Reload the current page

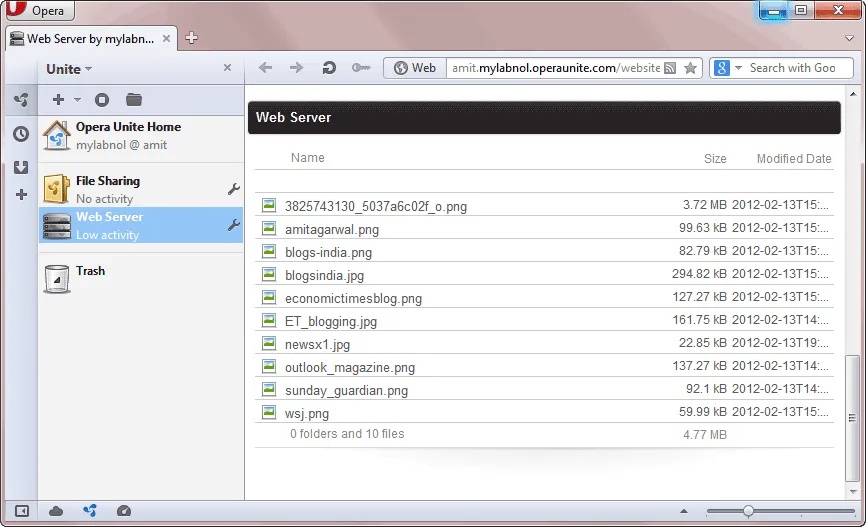(x=328, y=68)
